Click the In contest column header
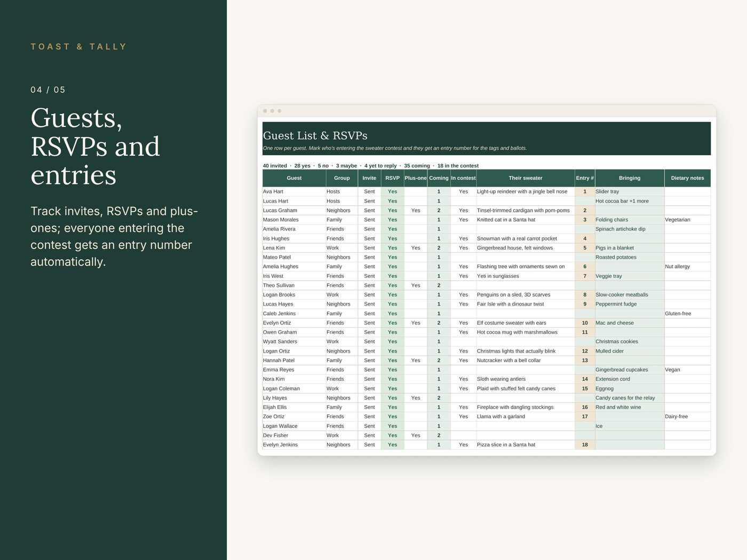 coord(463,178)
